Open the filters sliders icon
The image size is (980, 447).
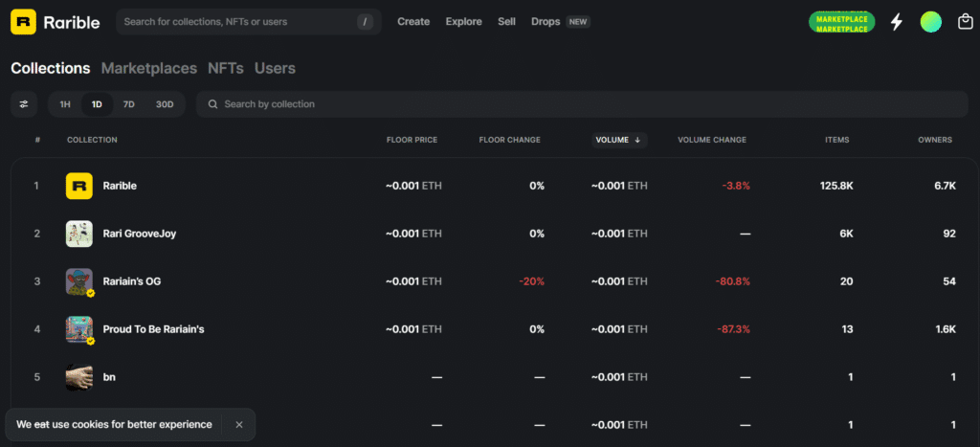24,104
